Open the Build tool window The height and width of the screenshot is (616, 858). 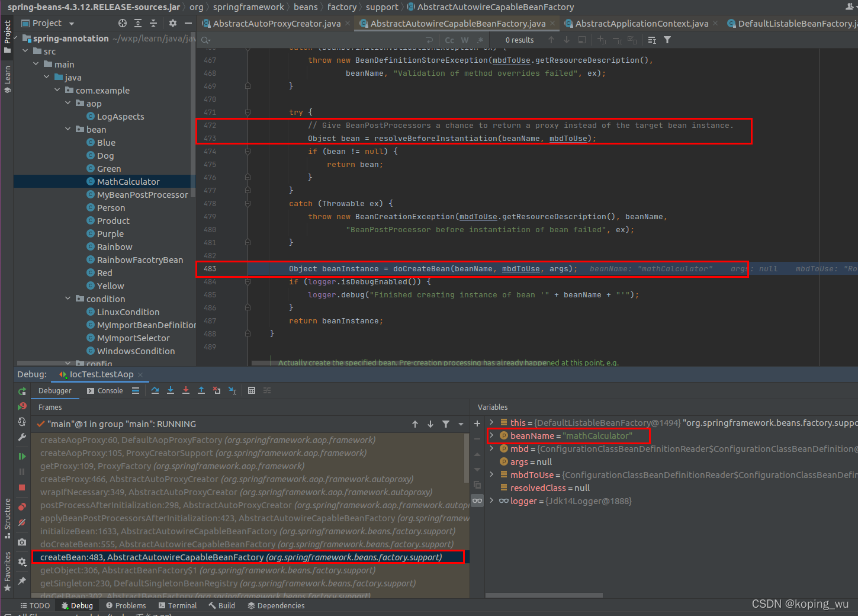[221, 605]
